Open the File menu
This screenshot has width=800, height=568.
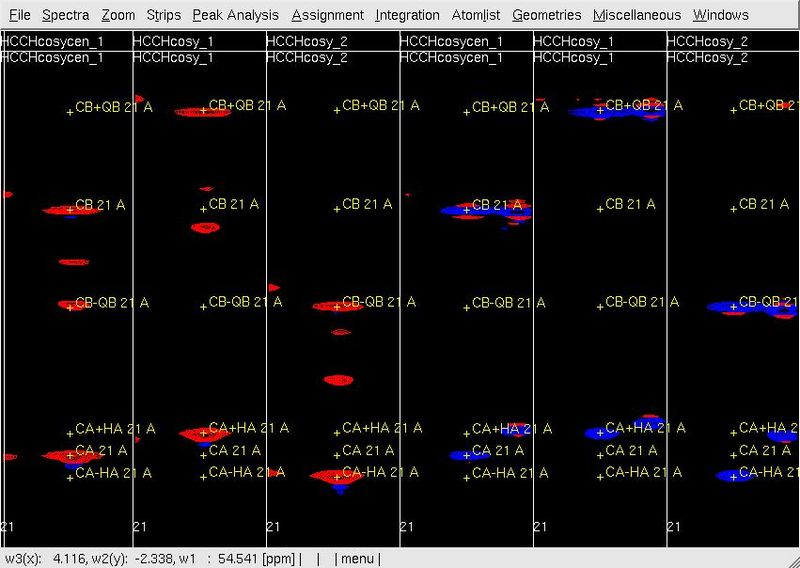coord(19,15)
